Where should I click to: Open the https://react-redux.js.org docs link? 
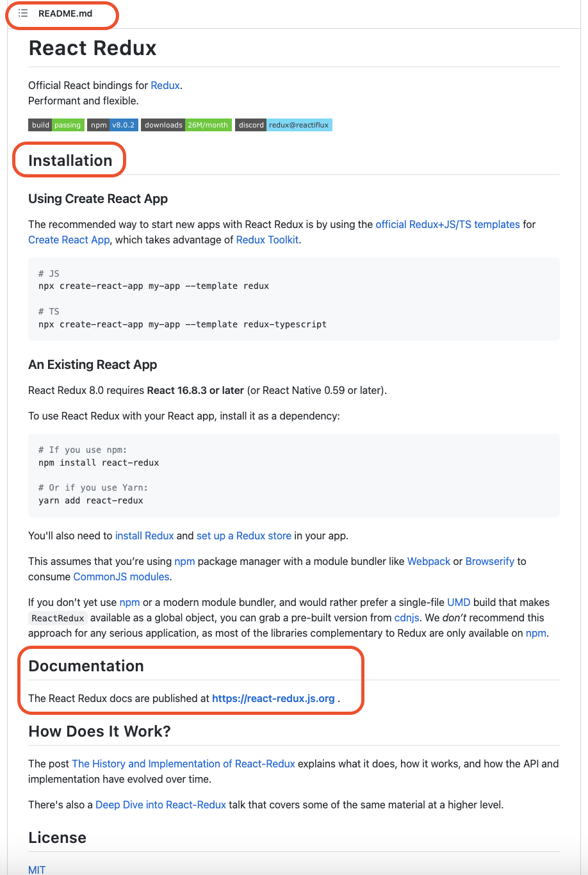point(273,698)
